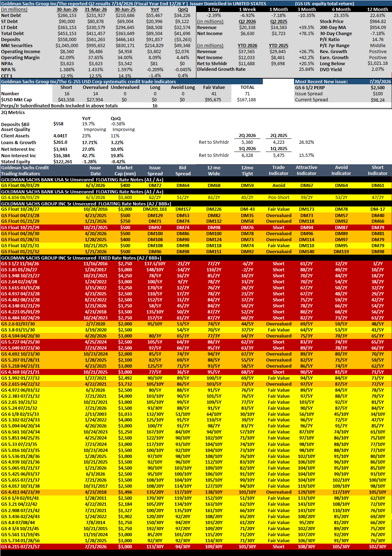Click the YTD 2026 column header
This screenshot has height=556, width=392.
(x=247, y=45)
